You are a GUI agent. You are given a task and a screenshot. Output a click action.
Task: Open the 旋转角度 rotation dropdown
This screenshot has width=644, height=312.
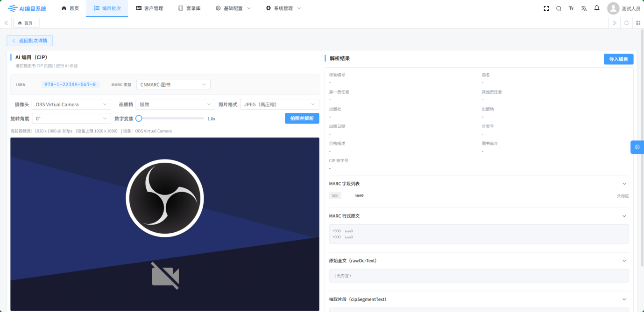point(71,118)
